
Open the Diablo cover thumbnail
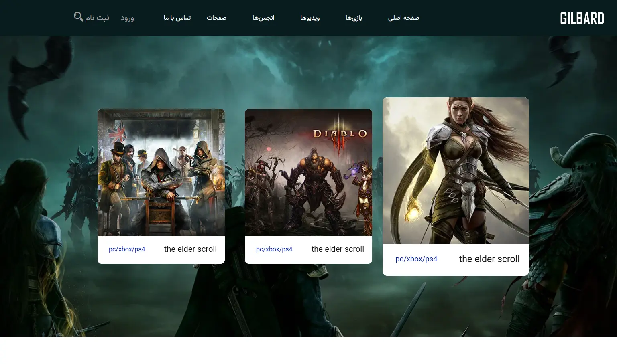pyautogui.click(x=308, y=172)
